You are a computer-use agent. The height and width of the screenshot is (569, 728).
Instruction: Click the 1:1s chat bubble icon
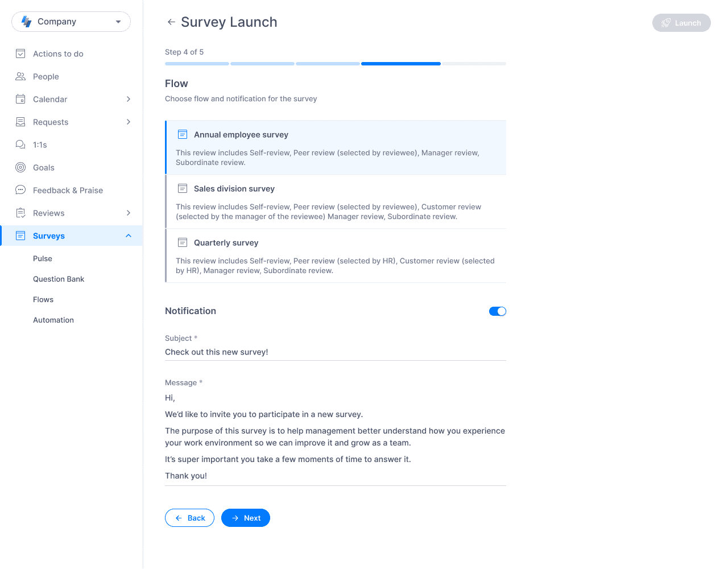pyautogui.click(x=20, y=145)
